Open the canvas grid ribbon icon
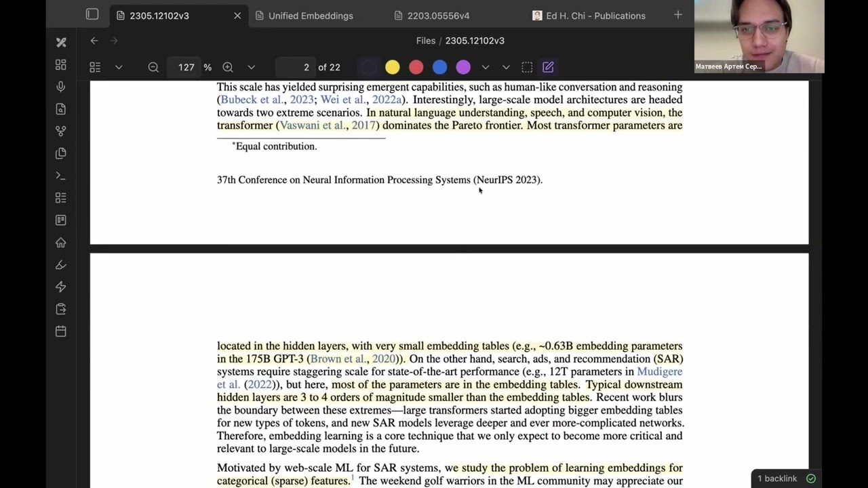This screenshot has width=868, height=488. point(61,64)
